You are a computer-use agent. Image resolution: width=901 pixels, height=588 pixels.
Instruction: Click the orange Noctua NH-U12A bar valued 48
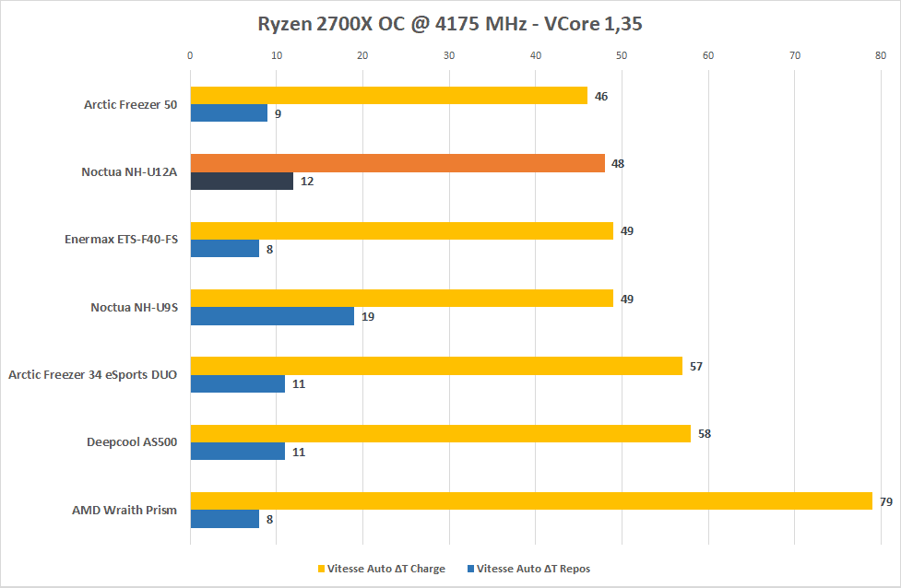(397, 163)
